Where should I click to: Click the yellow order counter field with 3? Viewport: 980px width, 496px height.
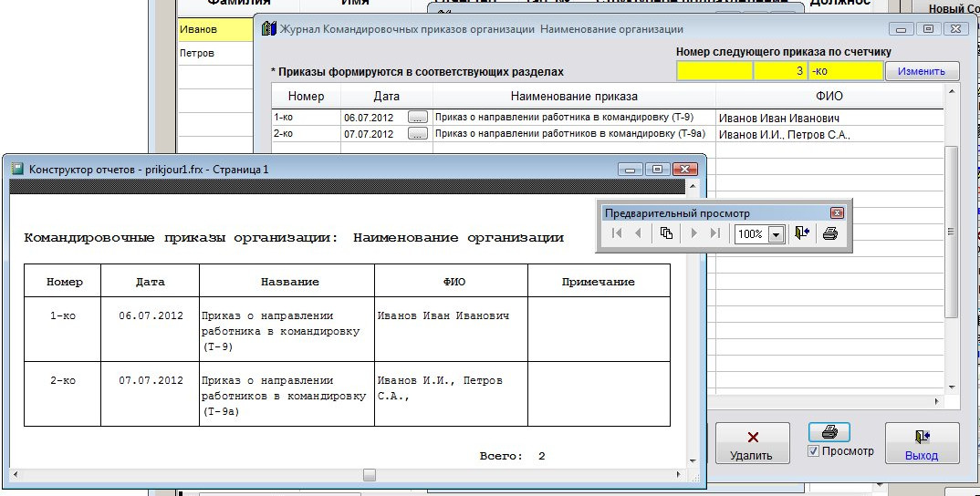779,71
